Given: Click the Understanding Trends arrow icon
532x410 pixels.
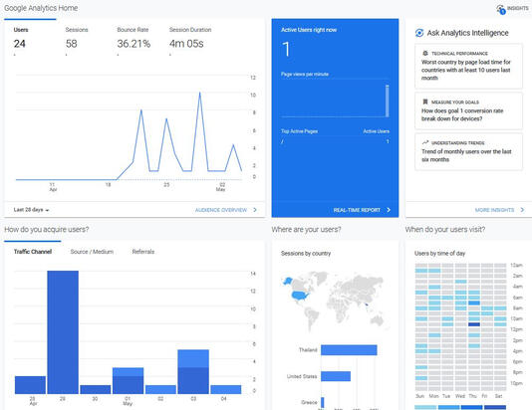Looking at the screenshot, I should [x=425, y=142].
